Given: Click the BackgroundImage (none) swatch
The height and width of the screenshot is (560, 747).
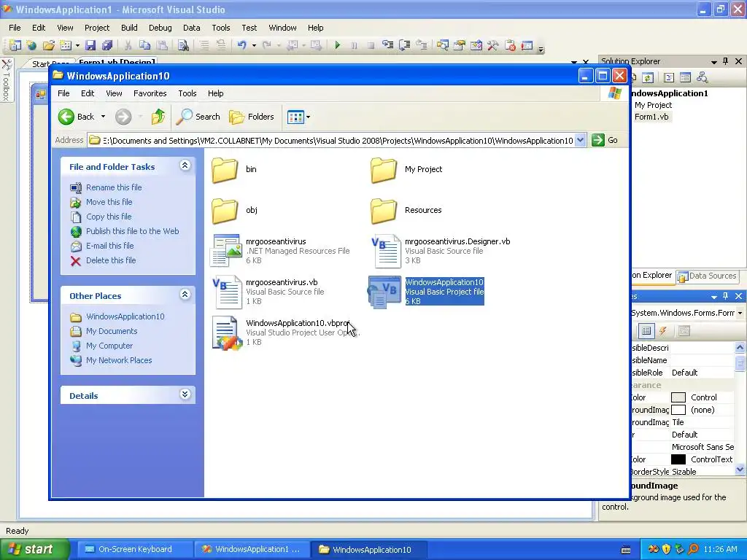Looking at the screenshot, I should click(678, 410).
